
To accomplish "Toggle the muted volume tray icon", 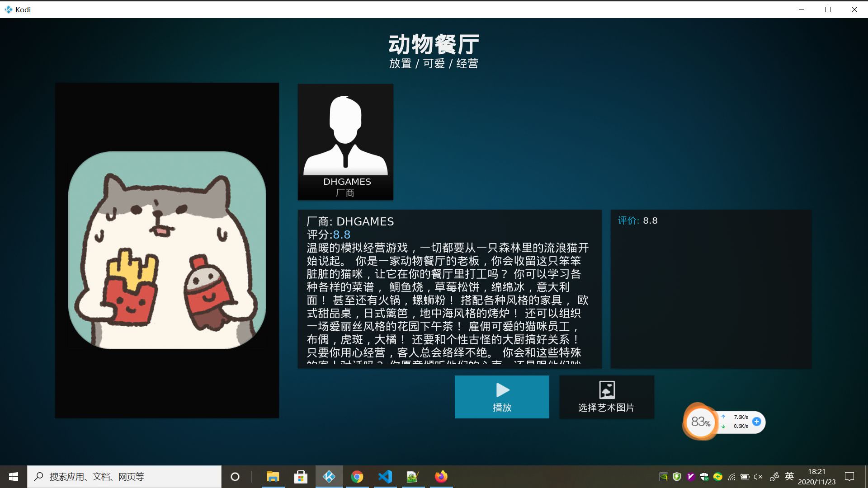I will pyautogui.click(x=758, y=477).
